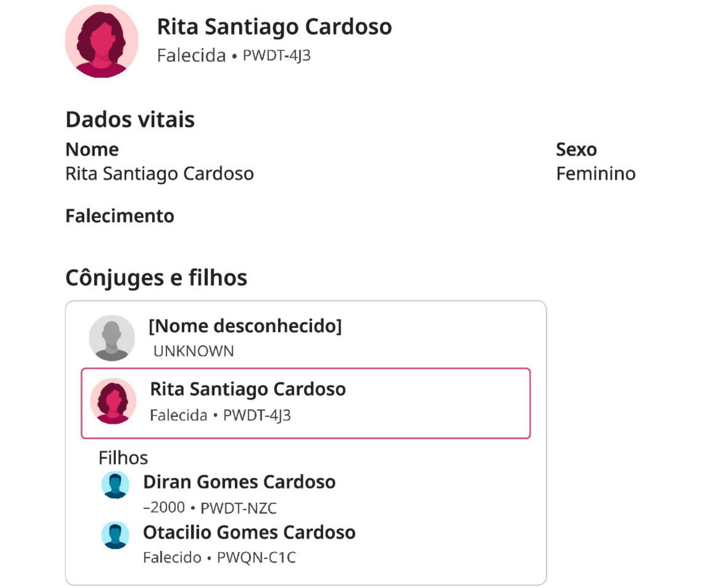This screenshot has width=701, height=588.
Task: Click the Cônjuges e filhos section heading
Action: click(156, 277)
